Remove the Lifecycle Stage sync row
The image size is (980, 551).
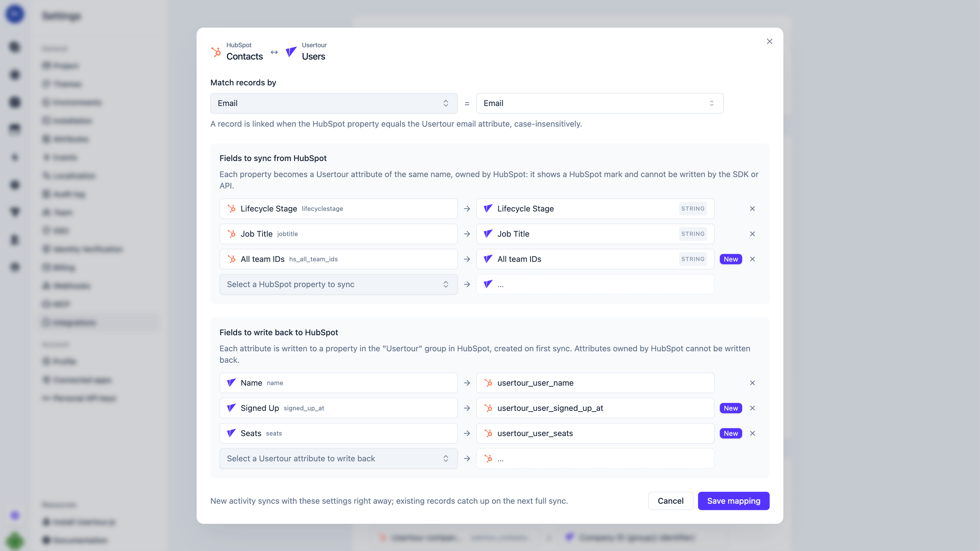[x=752, y=209]
